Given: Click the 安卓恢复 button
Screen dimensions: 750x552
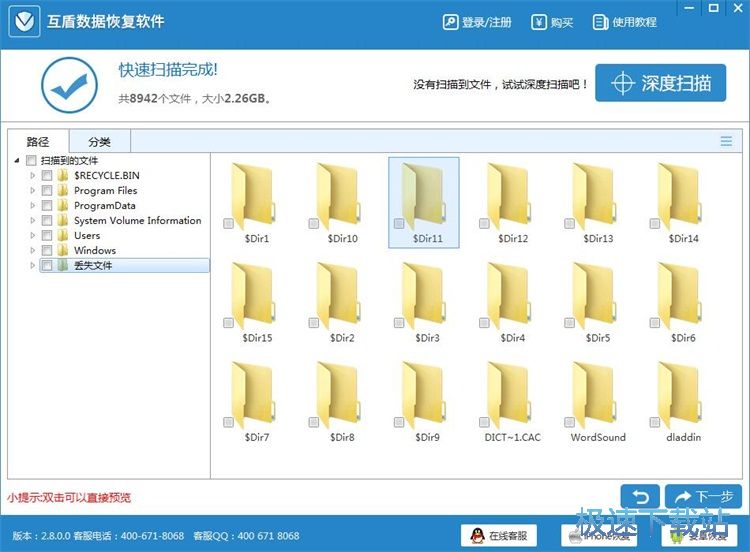Looking at the screenshot, I should tap(699, 535).
